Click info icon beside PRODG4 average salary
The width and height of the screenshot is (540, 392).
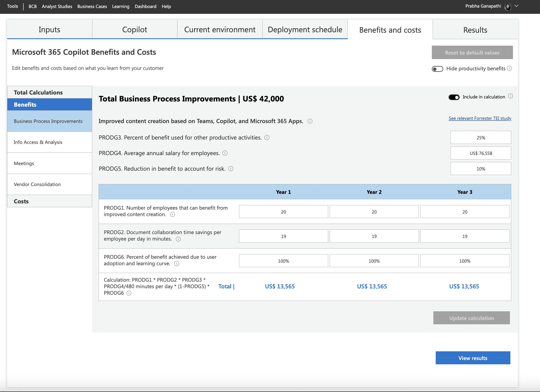(225, 153)
